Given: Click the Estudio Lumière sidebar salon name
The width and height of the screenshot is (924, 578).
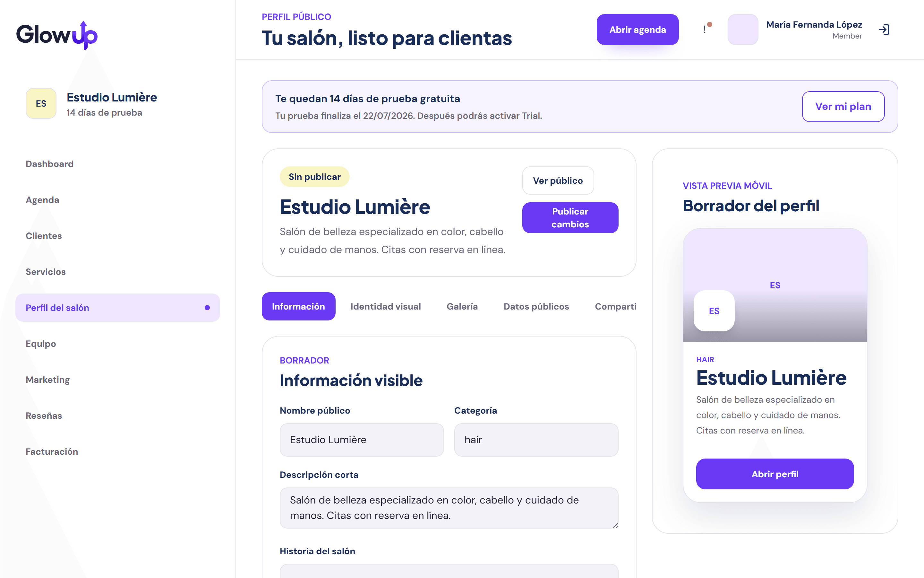Looking at the screenshot, I should 112,97.
